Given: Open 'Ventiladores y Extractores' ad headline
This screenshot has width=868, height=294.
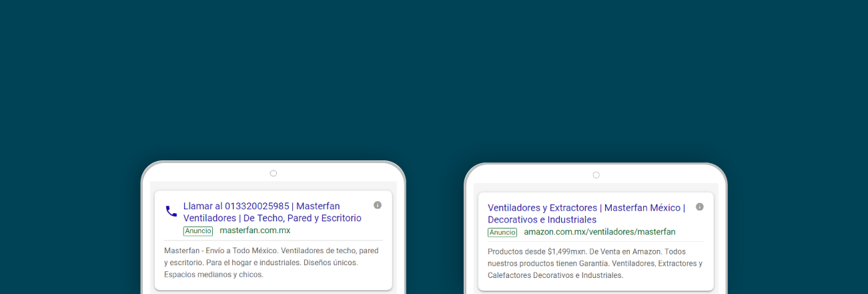Looking at the screenshot, I should [586, 208].
